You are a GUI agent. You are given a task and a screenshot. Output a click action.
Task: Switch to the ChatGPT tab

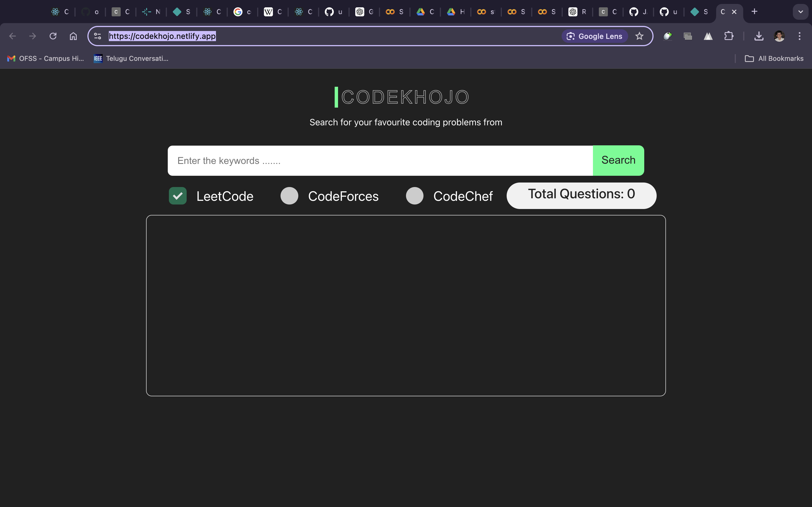(364, 12)
